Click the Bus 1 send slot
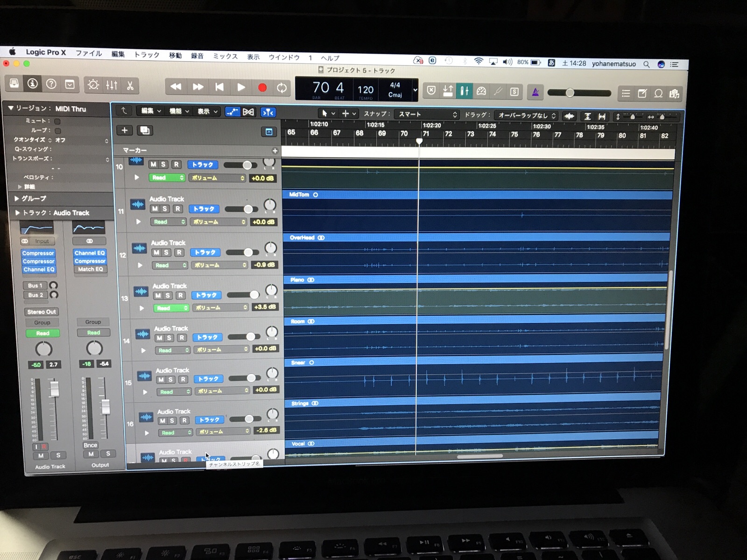Image resolution: width=747 pixels, height=560 pixels. point(35,285)
